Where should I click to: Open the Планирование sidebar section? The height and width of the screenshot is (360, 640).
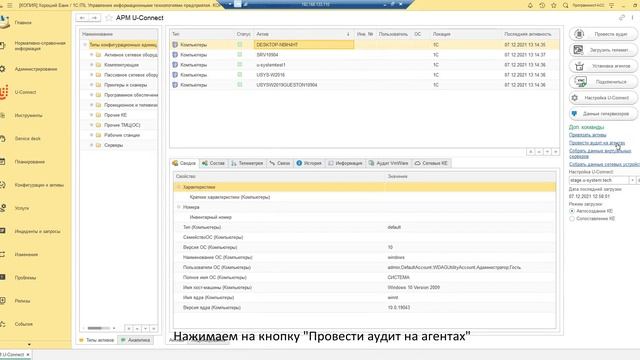29,162
